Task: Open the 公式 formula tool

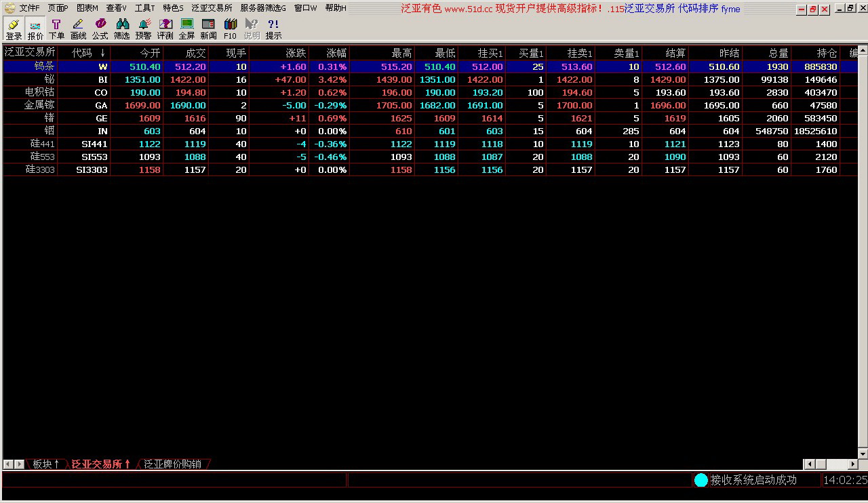Action: point(100,29)
